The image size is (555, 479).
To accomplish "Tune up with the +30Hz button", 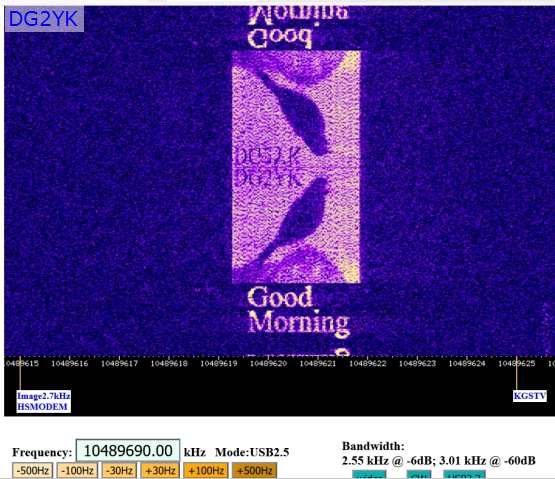I will (x=160, y=471).
